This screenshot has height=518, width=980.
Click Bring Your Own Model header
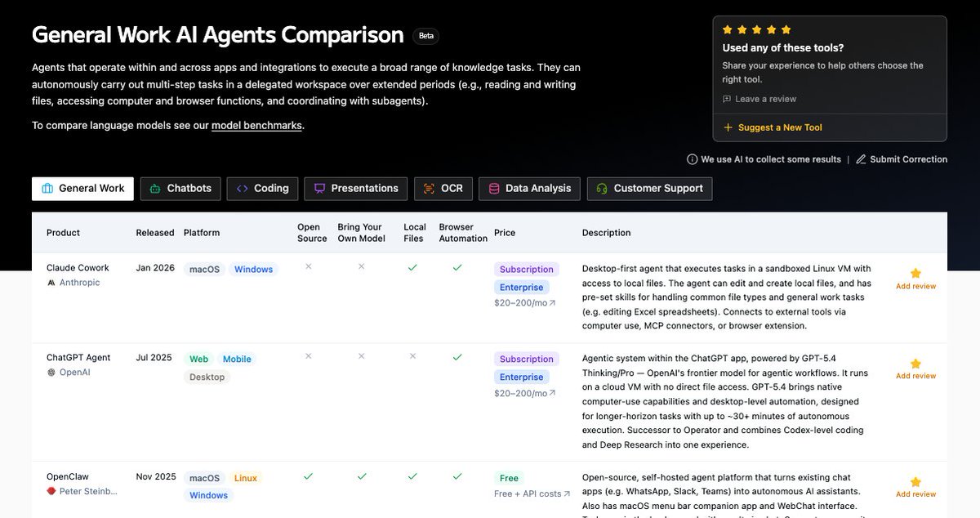360,233
